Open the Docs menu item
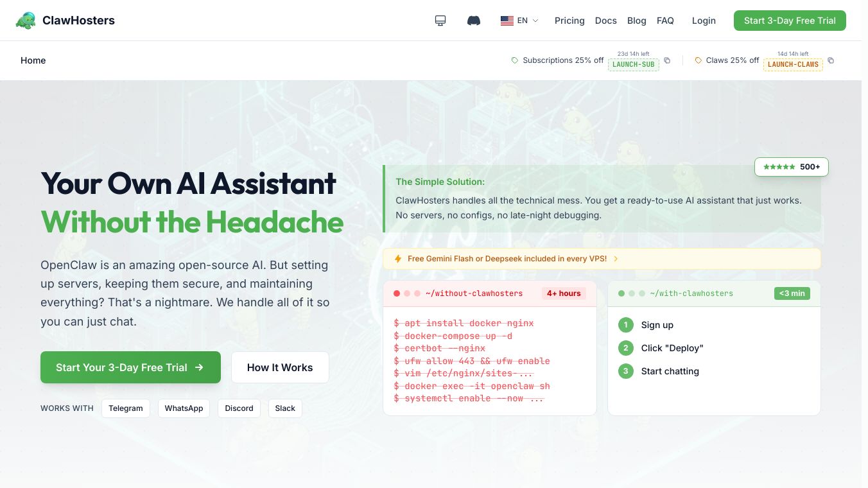 pos(606,21)
